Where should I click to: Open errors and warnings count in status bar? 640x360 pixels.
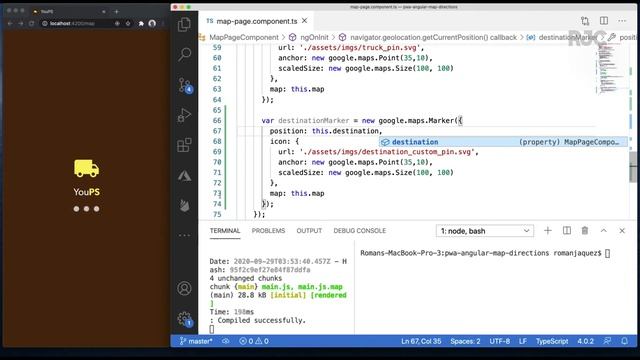click(x=254, y=341)
